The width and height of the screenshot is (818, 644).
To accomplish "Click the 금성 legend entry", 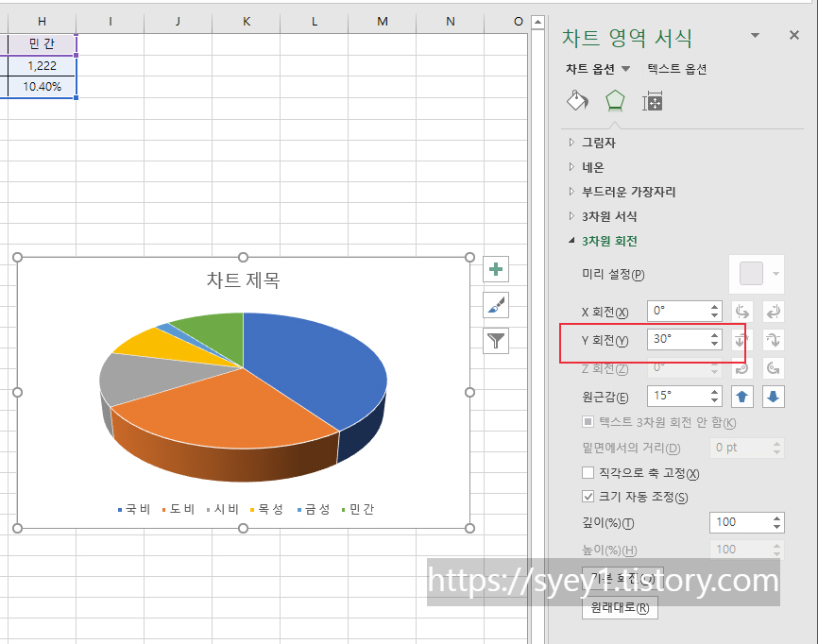I will (x=314, y=509).
